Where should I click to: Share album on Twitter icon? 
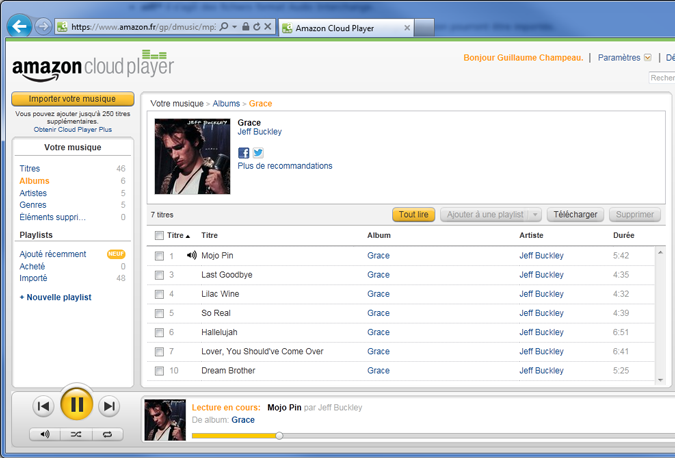pos(258,153)
